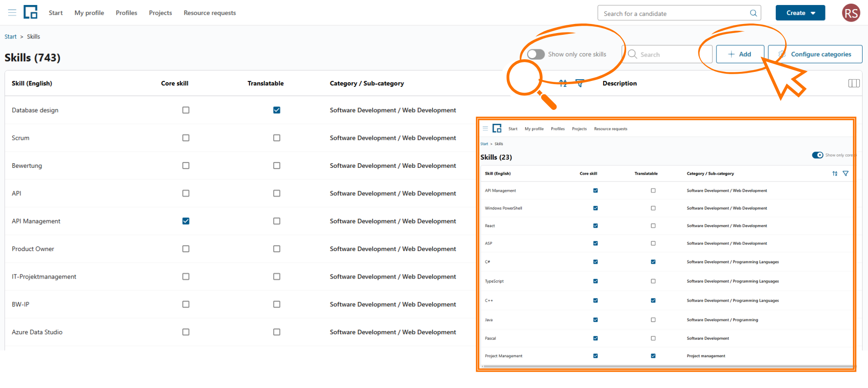This screenshot has height=388, width=868.
Task: Click the candidate search magnifier icon
Action: pos(753,13)
